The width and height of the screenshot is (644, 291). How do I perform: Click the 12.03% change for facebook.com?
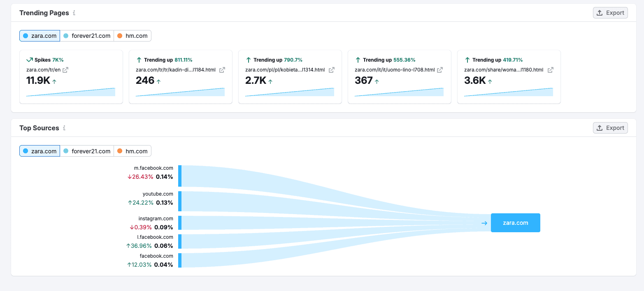139,265
